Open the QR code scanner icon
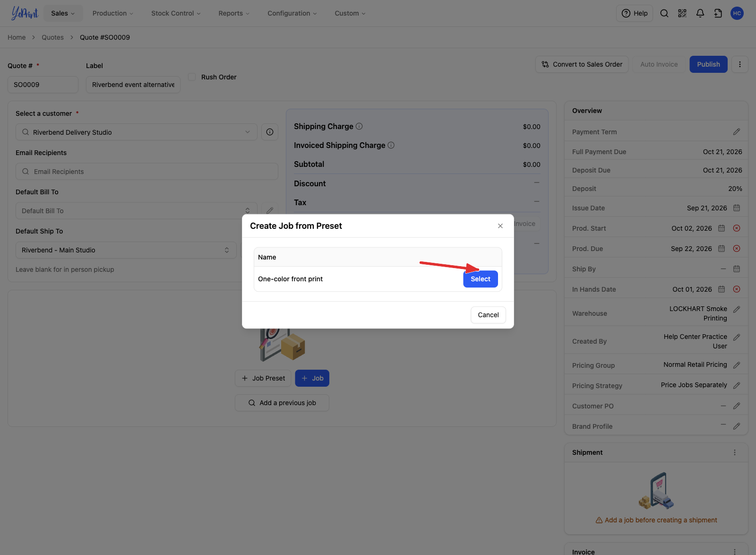 click(x=682, y=13)
